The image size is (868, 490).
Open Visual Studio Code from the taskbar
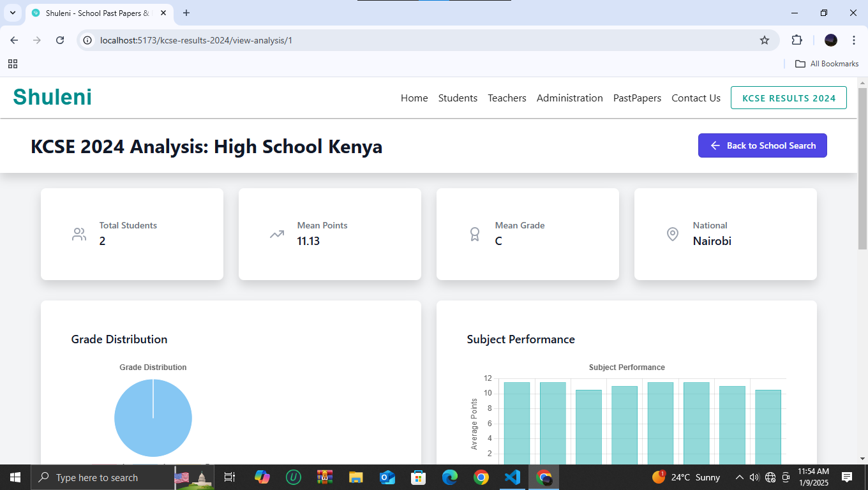tap(513, 477)
